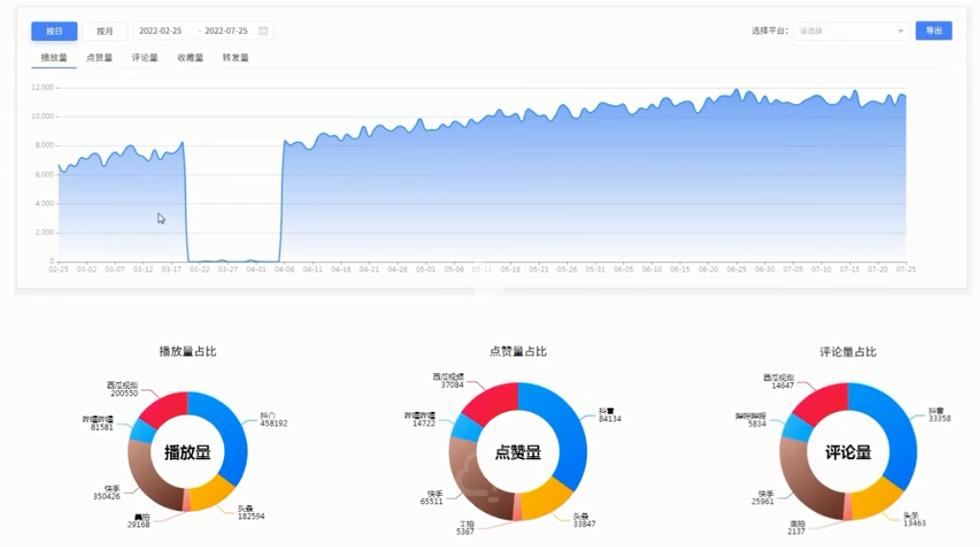Click the 07-25 date label on the chart x-axis
This screenshot has width=980, height=547.
coord(905,269)
